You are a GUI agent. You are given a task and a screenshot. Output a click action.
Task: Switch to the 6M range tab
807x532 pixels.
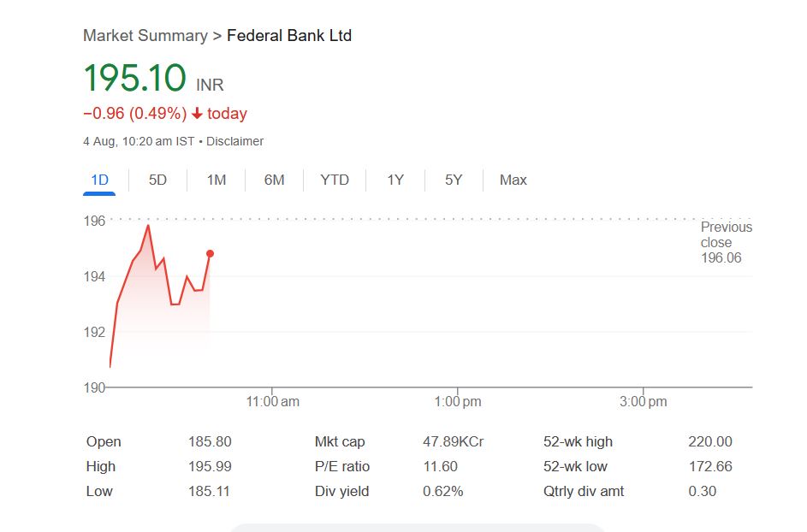click(274, 180)
